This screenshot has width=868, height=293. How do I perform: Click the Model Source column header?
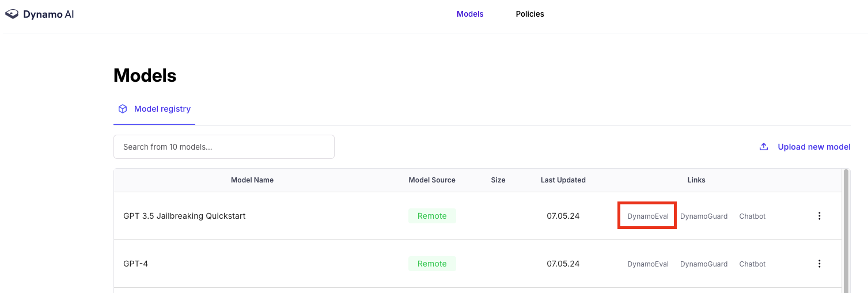pyautogui.click(x=432, y=180)
